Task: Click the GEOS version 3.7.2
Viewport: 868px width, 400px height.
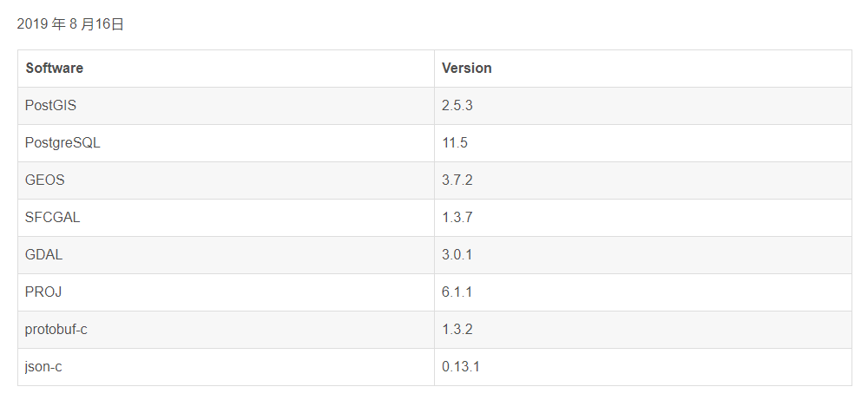Action: click(457, 180)
